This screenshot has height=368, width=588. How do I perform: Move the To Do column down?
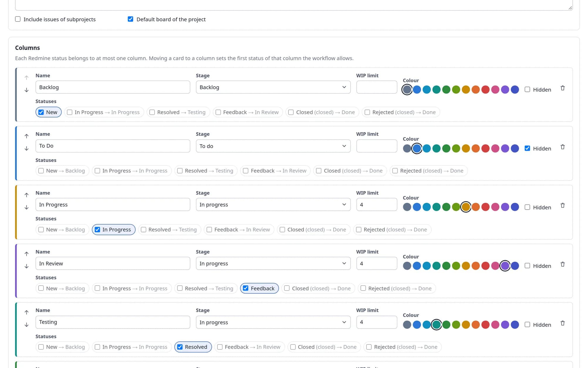tap(26, 148)
